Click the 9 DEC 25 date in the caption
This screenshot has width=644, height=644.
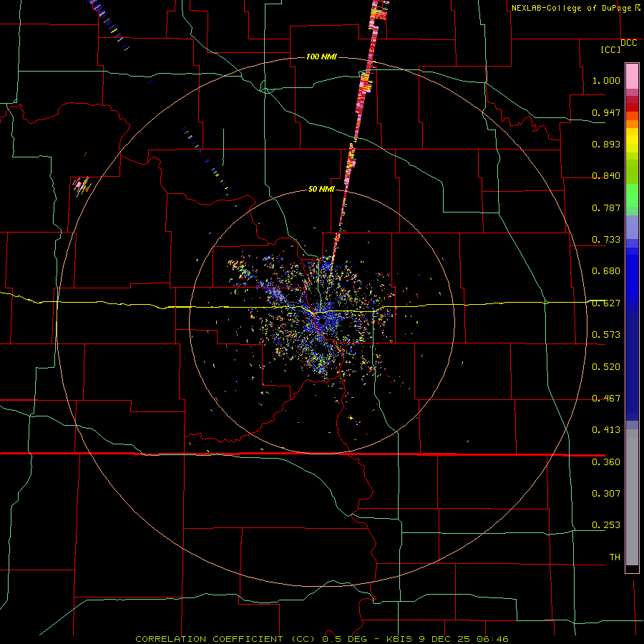446,639
